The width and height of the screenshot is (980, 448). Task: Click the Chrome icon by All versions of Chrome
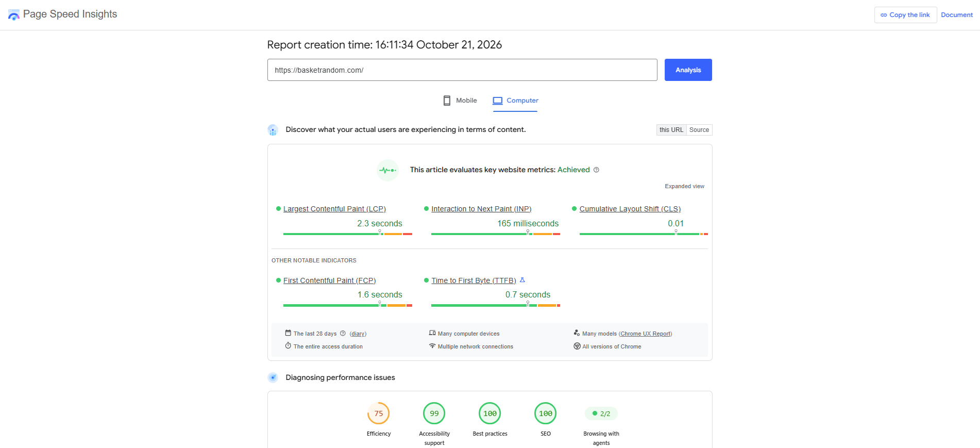coord(577,346)
